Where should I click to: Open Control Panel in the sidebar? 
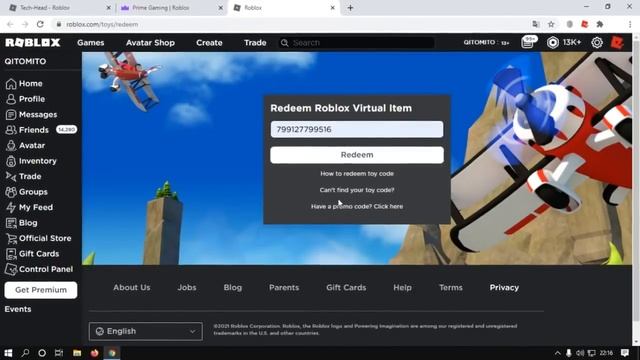39,269
